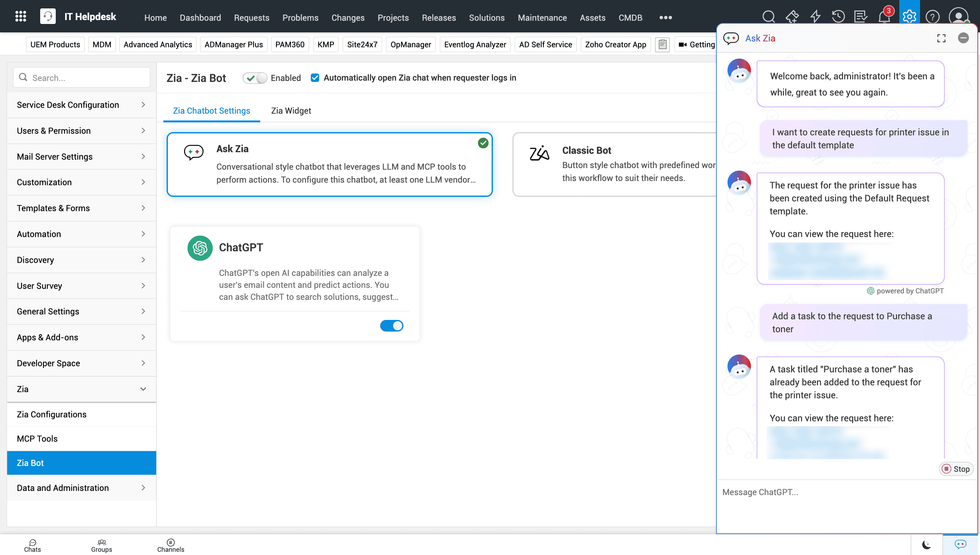This screenshot has width=980, height=555.
Task: Expand Data and Administration section
Action: [81, 488]
